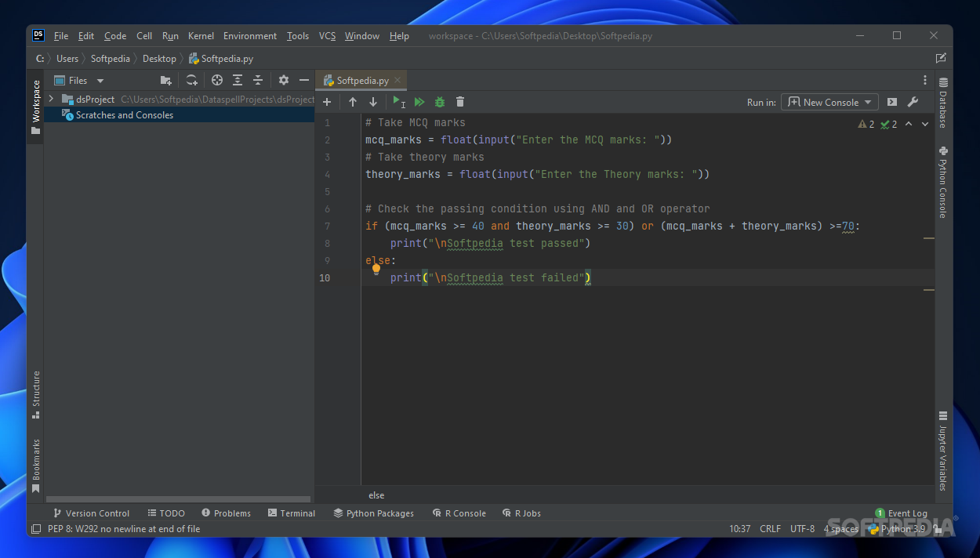Click the C: breadcrumb in navigation bar
980x558 pixels.
tap(40, 58)
